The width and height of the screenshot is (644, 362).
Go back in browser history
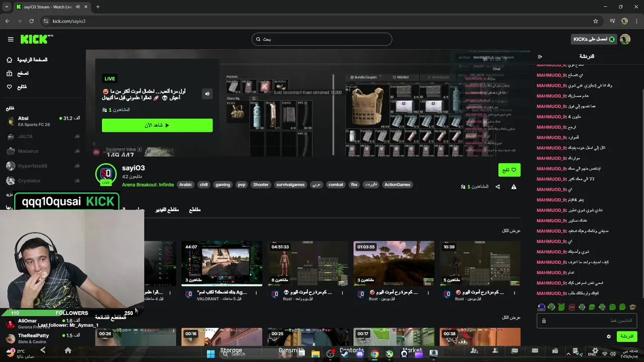coord(7,21)
